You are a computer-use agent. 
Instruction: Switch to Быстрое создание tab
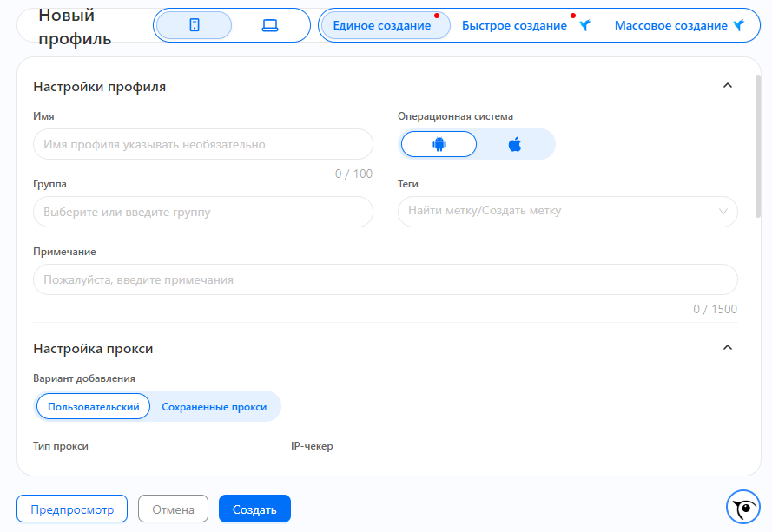tap(514, 25)
